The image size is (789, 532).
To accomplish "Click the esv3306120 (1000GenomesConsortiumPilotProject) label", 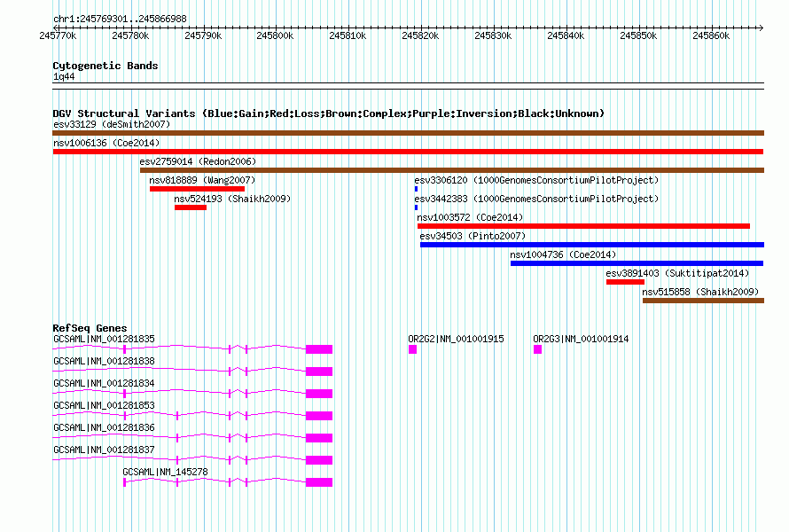I will pos(536,180).
